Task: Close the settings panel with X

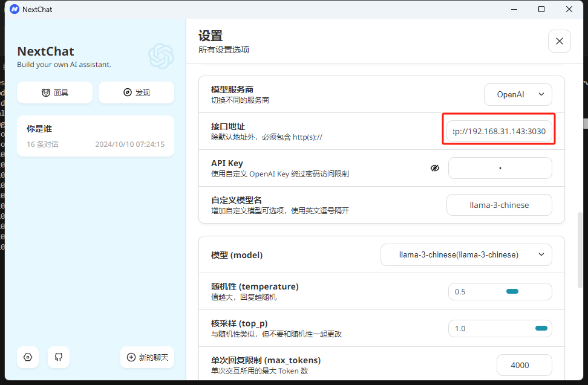Action: (x=559, y=41)
